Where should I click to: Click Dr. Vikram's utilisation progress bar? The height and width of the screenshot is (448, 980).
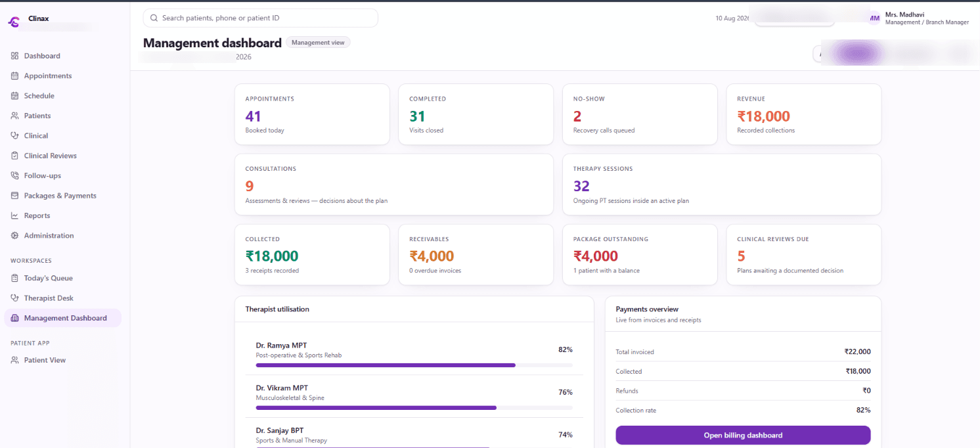(414, 408)
